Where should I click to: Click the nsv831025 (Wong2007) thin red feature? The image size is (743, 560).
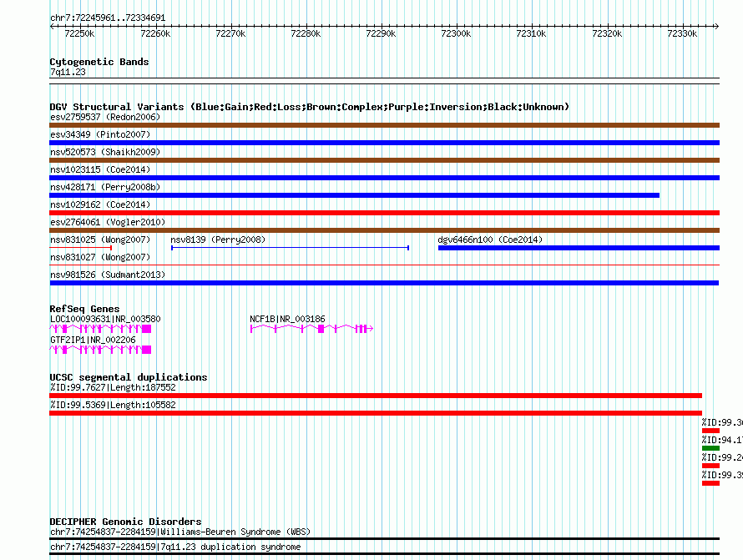point(80,248)
